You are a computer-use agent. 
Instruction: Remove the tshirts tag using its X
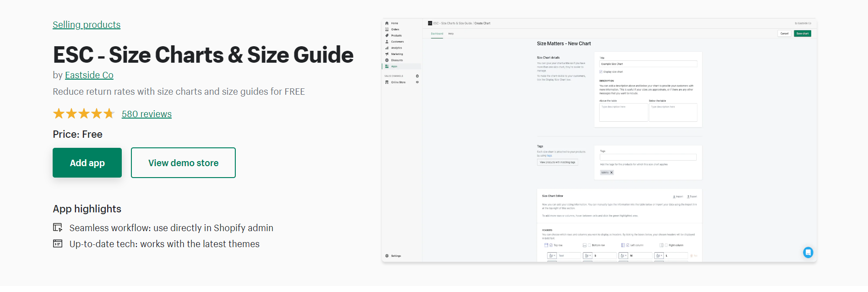(611, 173)
